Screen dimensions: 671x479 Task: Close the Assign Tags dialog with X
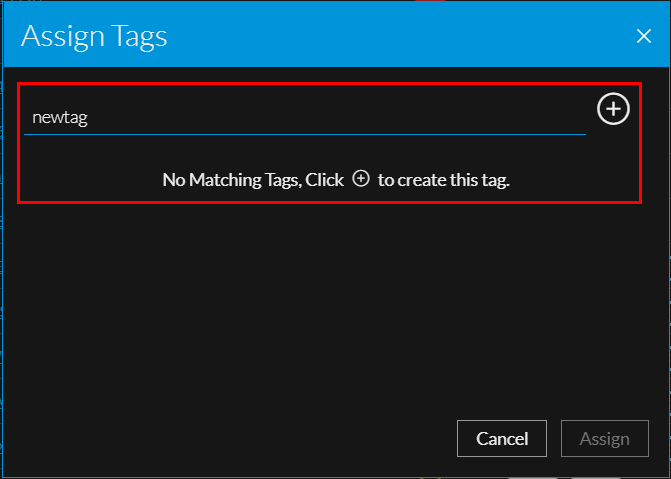(644, 37)
